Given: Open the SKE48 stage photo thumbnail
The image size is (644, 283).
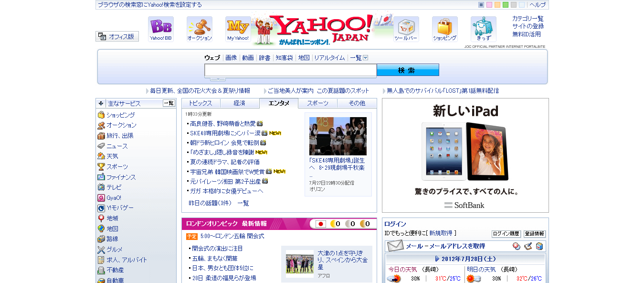Looking at the screenshot, I should (338, 136).
